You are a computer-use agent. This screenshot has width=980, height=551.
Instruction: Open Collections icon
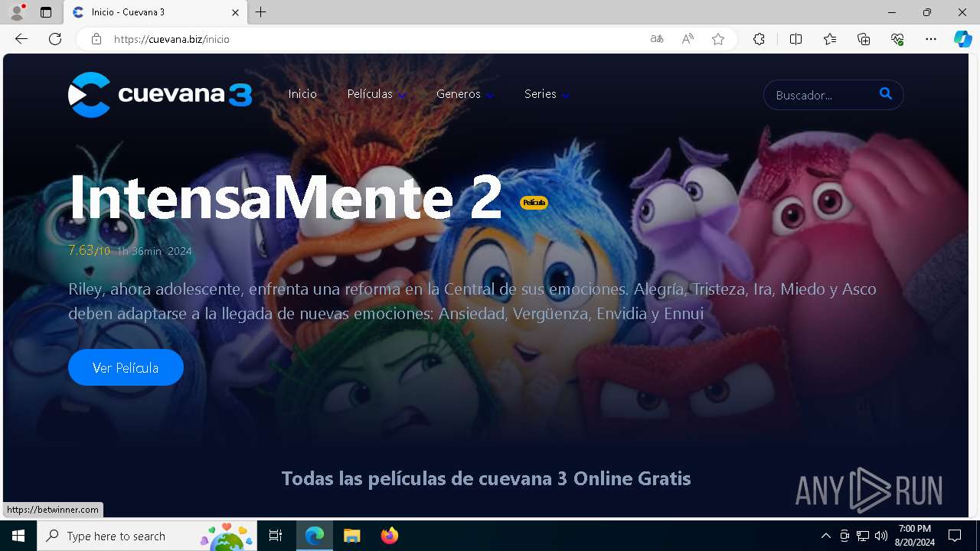(x=864, y=39)
